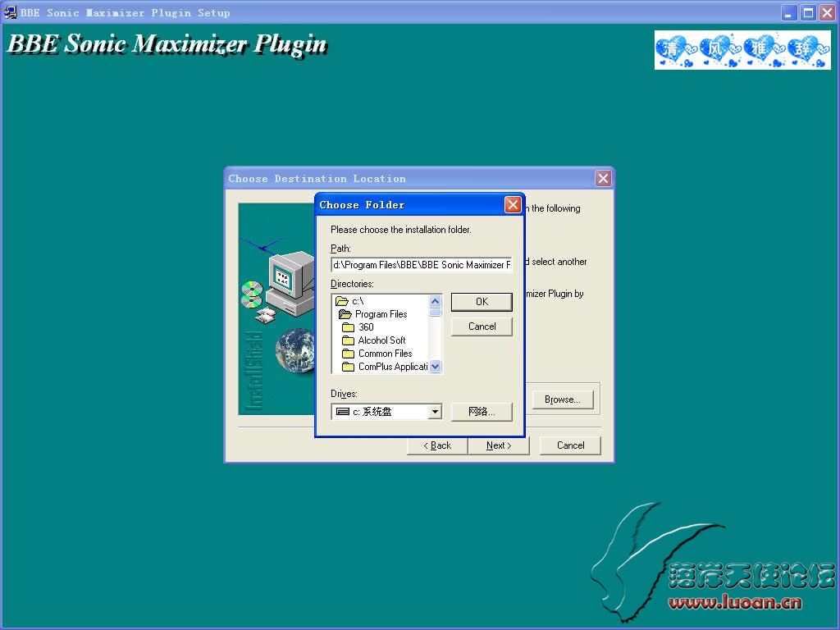Screen dimensions: 840x630
Task: Click Next in the setup wizard
Action: click(499, 445)
